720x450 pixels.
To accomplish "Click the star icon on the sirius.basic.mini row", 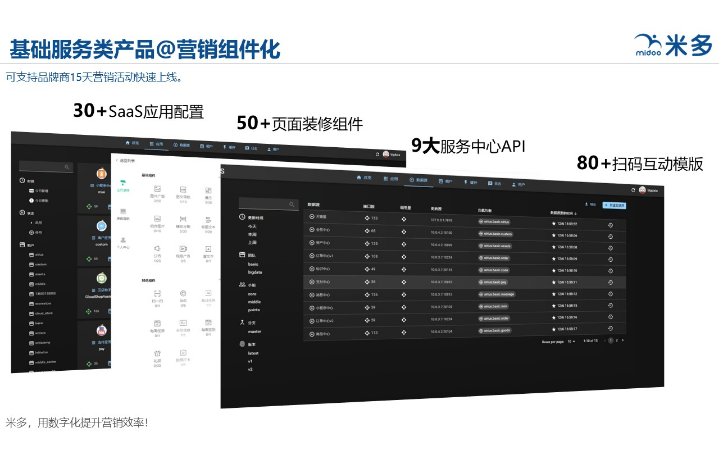I will tap(553, 306).
